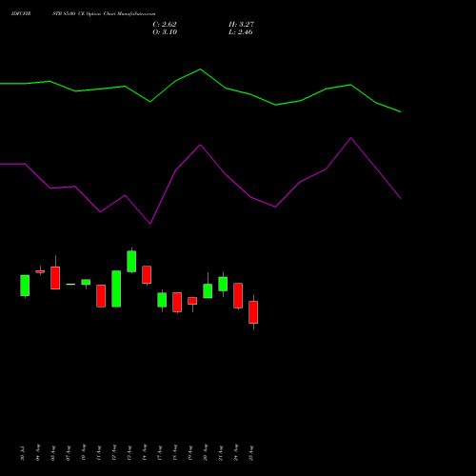Click the 30 Jul date axis label
The image size is (476, 476).
(x=22, y=453)
